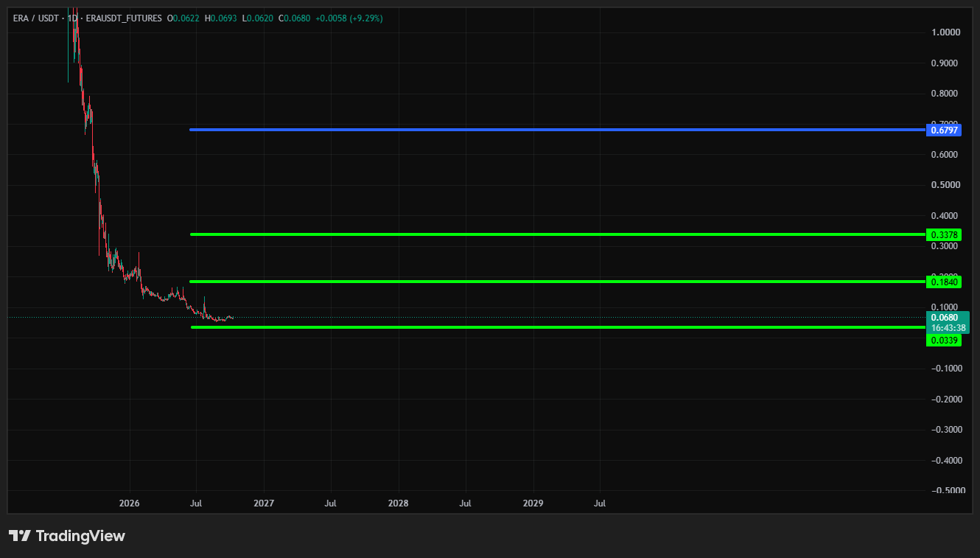Select the green horizontal line at 0.1840
Screen dimensions: 980x558
[x=557, y=282]
